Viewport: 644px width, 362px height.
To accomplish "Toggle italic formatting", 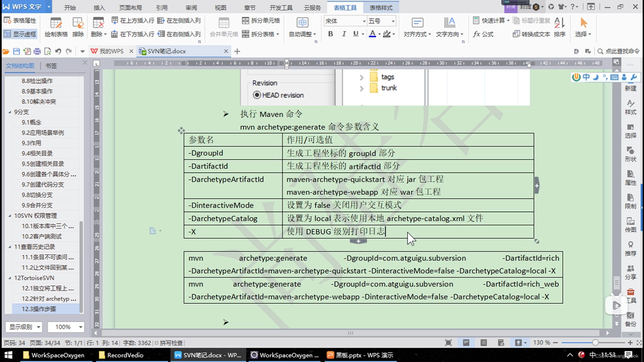I will point(344,34).
